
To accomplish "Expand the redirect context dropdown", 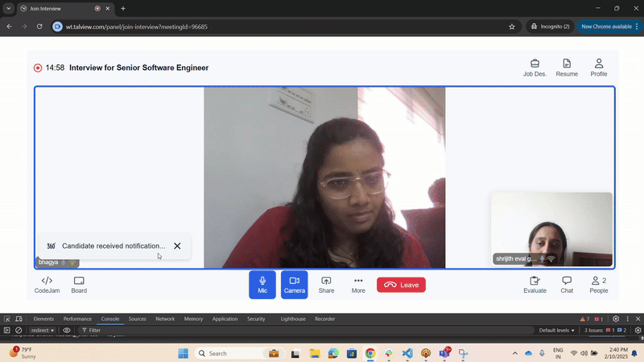I will 43,330.
